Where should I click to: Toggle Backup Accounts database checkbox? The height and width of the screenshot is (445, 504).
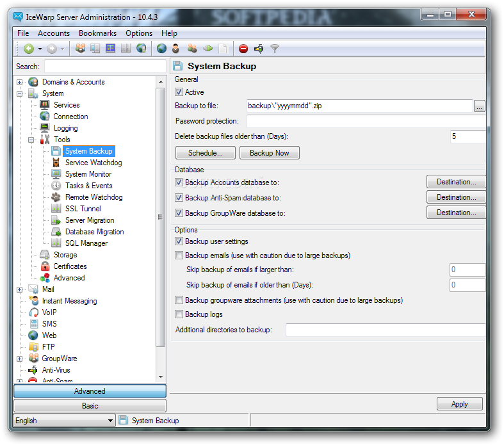click(179, 182)
